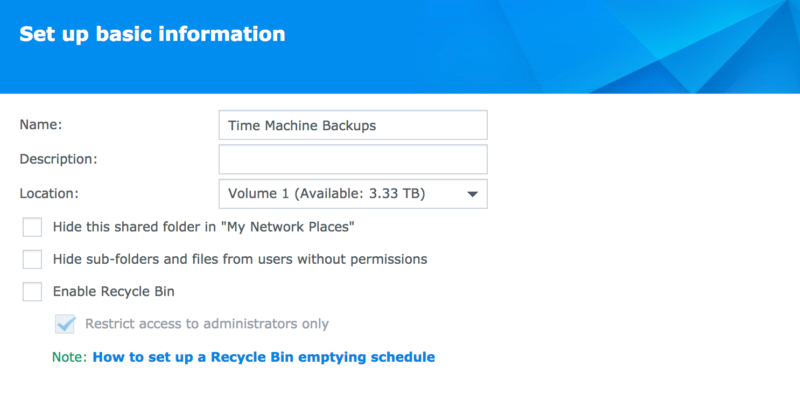Focus the empty Description text field
The image size is (800, 394).
[353, 159]
